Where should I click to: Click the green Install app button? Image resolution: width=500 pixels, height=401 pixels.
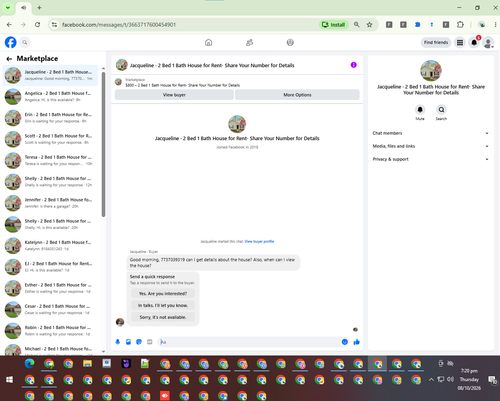pyautogui.click(x=334, y=25)
